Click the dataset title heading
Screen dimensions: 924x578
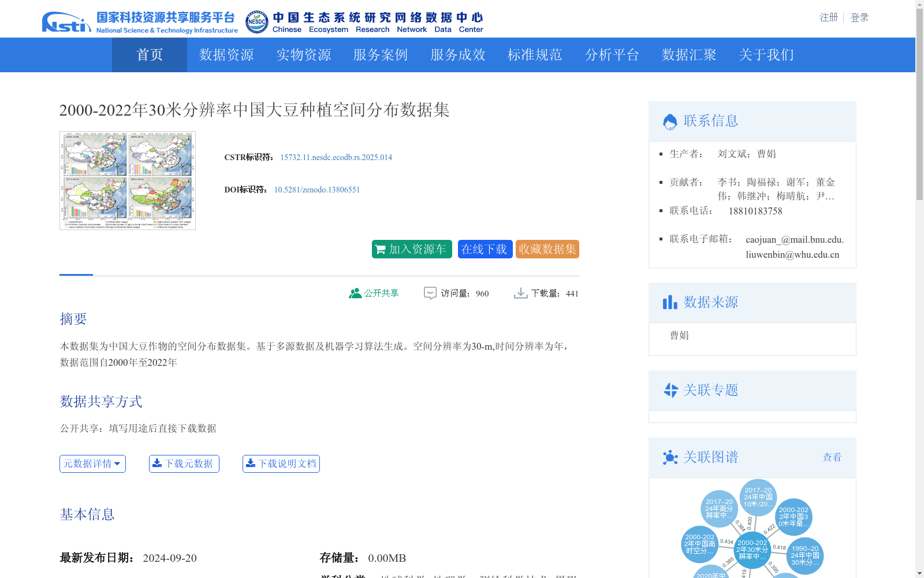pos(255,110)
